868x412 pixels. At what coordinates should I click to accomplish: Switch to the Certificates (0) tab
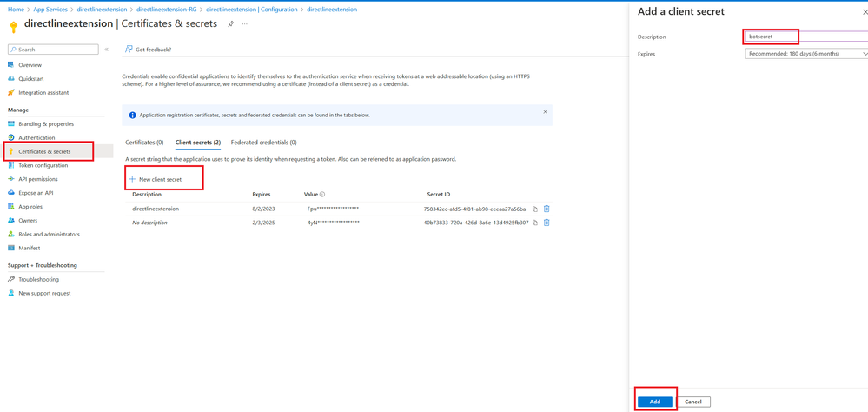tap(144, 143)
